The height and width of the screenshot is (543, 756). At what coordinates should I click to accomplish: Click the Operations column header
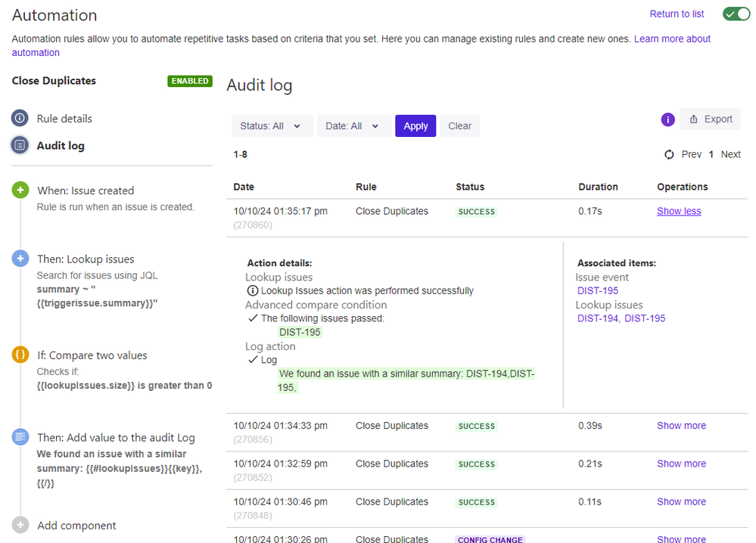pos(683,187)
